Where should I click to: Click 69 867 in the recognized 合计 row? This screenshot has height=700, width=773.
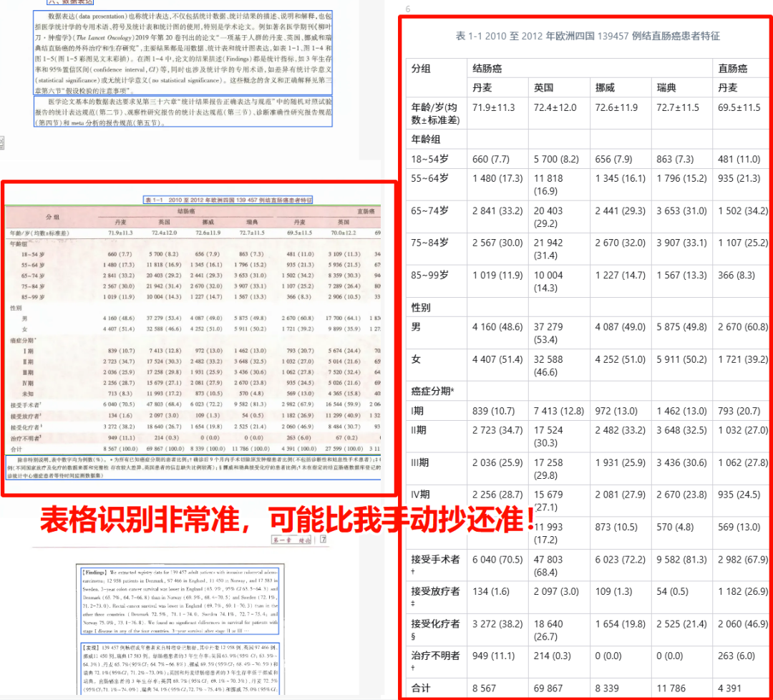(549, 688)
